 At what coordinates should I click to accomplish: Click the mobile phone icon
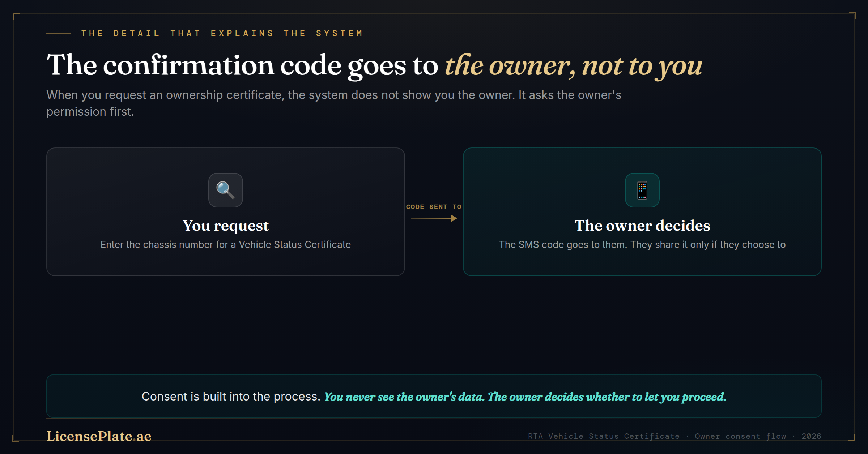tap(642, 190)
